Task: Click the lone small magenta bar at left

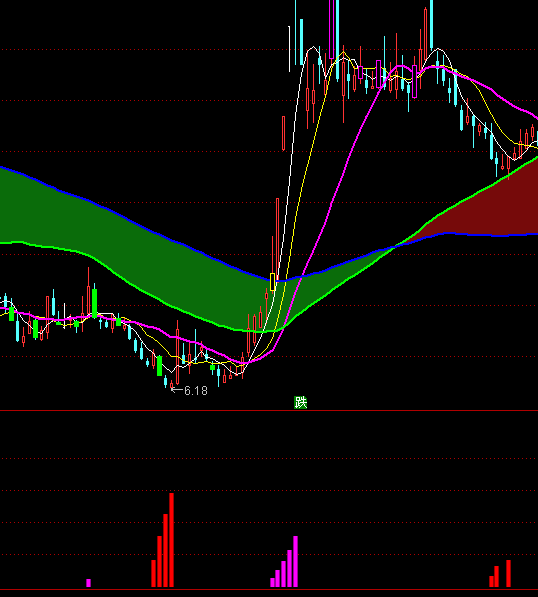Action: click(89, 583)
